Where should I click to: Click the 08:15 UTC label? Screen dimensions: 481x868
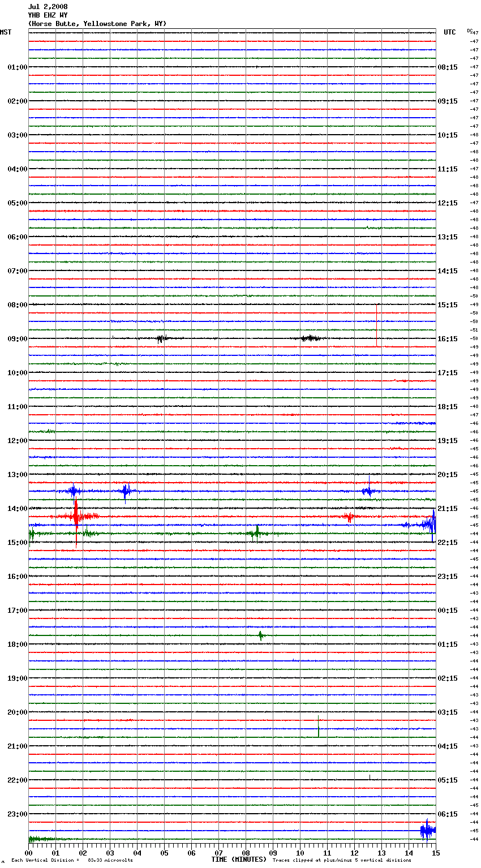[x=448, y=67]
